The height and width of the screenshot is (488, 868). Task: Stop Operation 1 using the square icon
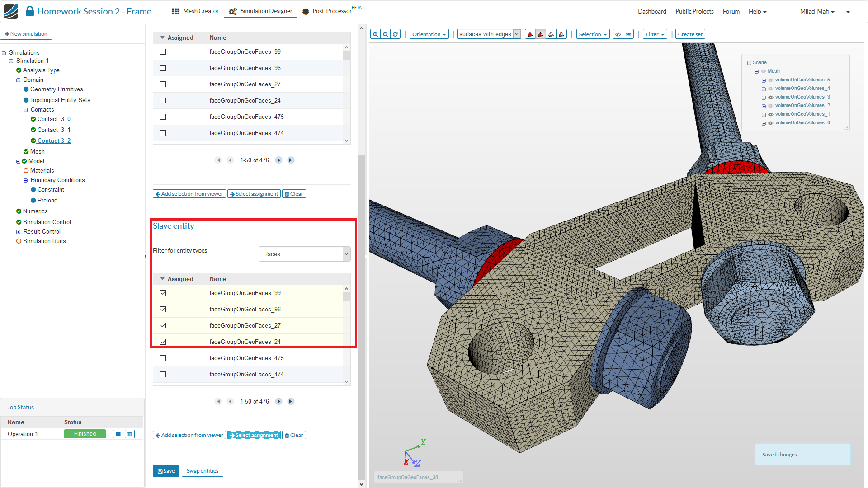118,434
